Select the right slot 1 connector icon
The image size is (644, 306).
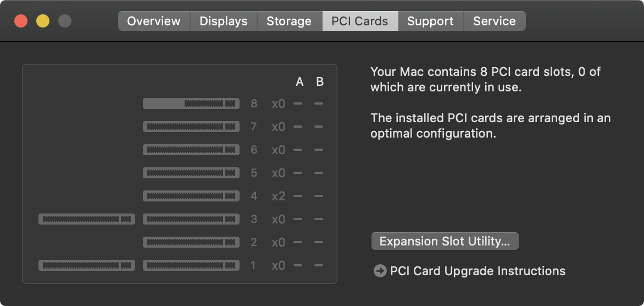coord(191,265)
